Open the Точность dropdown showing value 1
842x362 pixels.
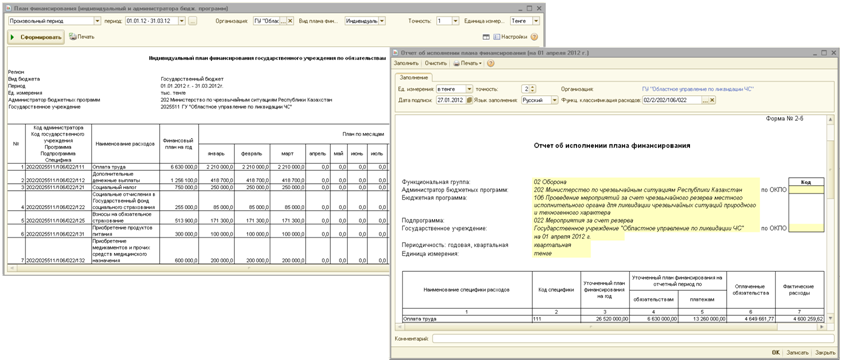tap(455, 21)
